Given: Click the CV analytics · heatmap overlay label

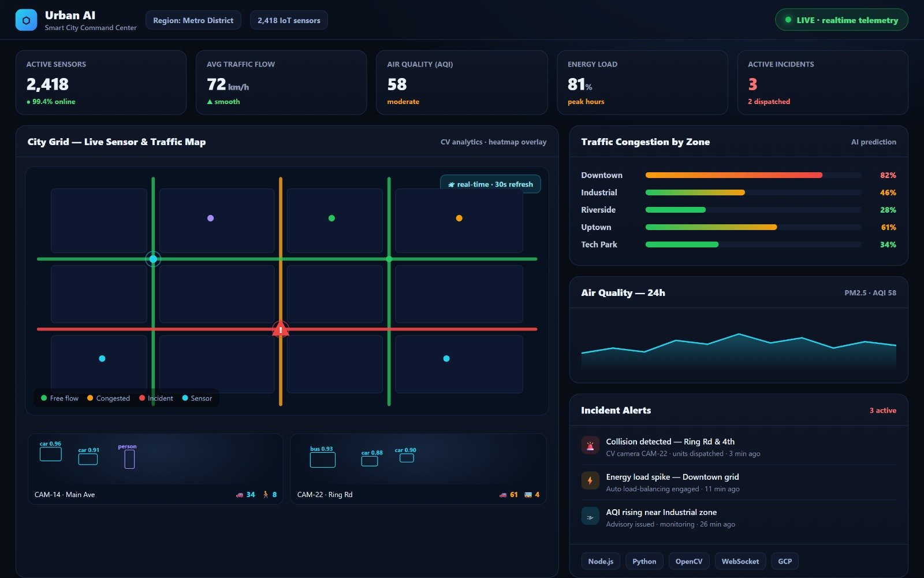Looking at the screenshot, I should [x=494, y=142].
